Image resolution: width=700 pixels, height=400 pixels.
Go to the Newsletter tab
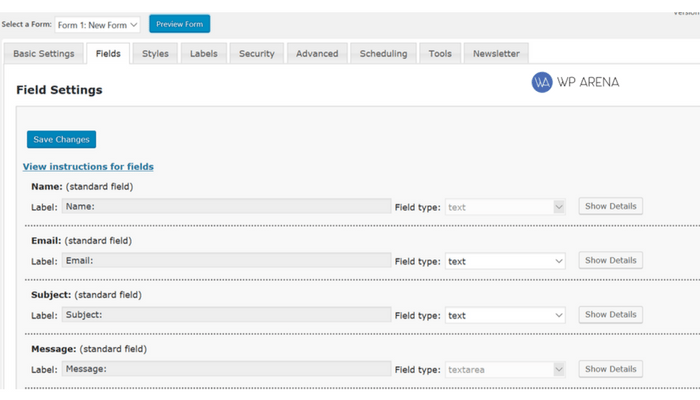tap(496, 54)
